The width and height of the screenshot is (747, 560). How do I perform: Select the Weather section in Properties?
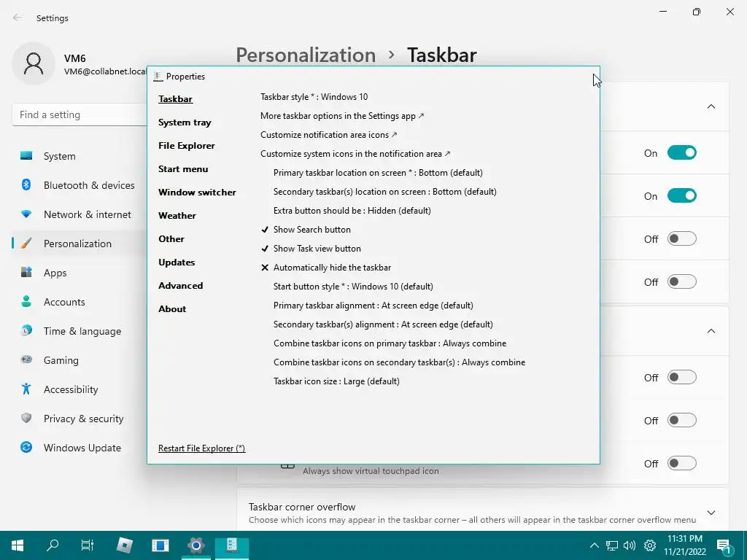click(x=177, y=216)
